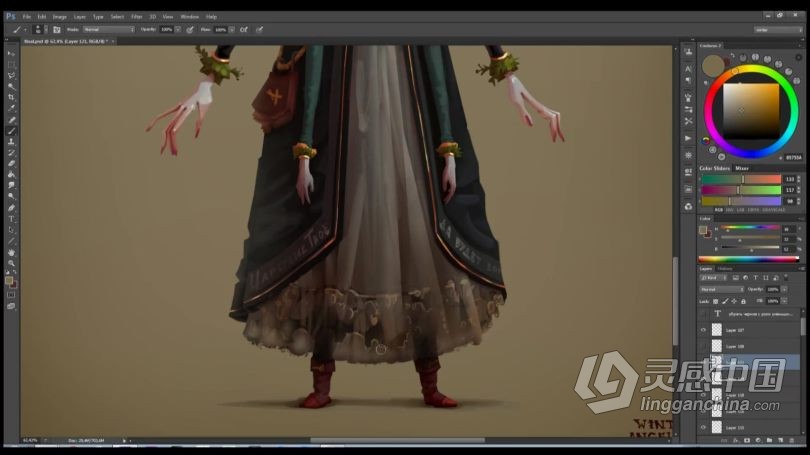This screenshot has height=455, width=810.
Task: Select the Rectangular Marquee tool
Action: coord(11,65)
